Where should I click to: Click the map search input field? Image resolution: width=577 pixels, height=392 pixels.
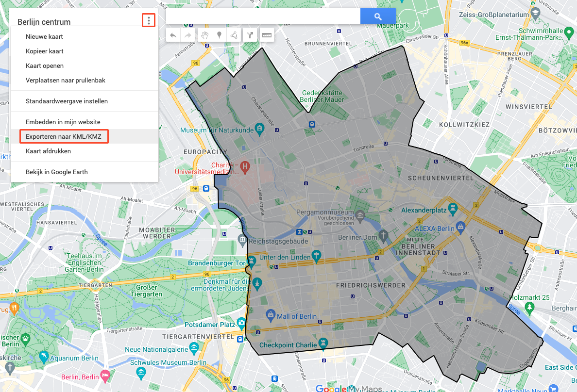tap(263, 16)
